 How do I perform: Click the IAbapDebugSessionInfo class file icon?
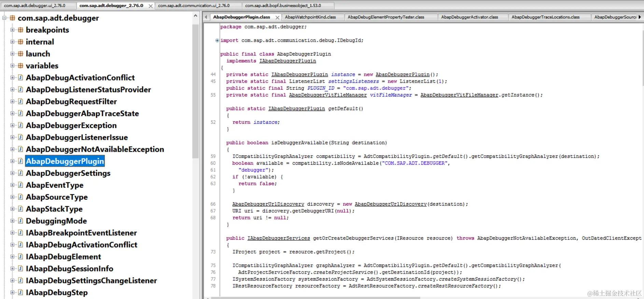pyautogui.click(x=20, y=269)
